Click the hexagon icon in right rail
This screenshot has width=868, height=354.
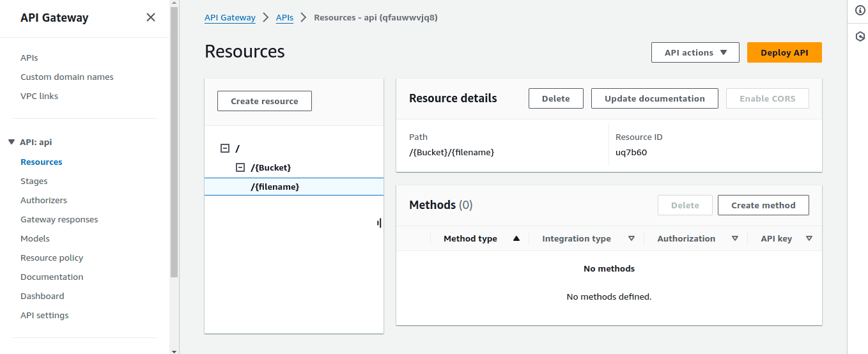coord(860,37)
